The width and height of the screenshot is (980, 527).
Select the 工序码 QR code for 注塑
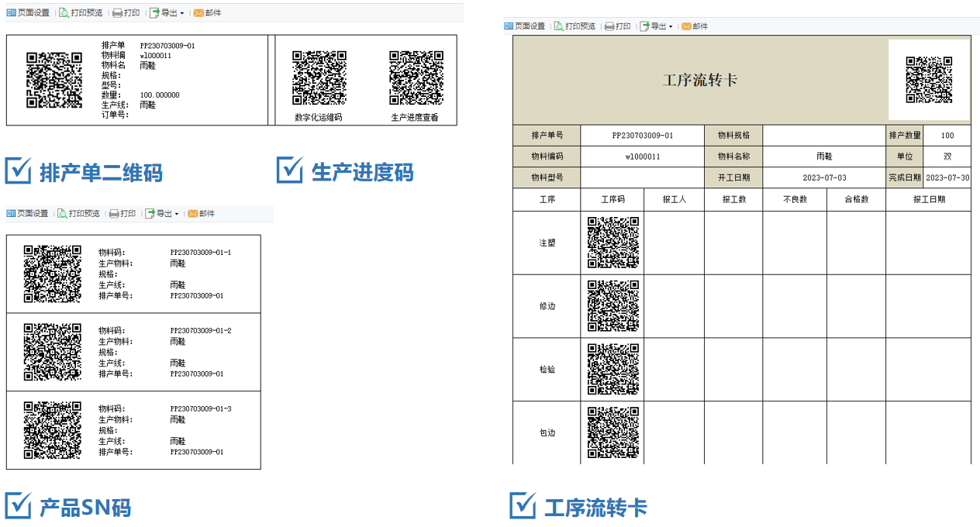[613, 243]
